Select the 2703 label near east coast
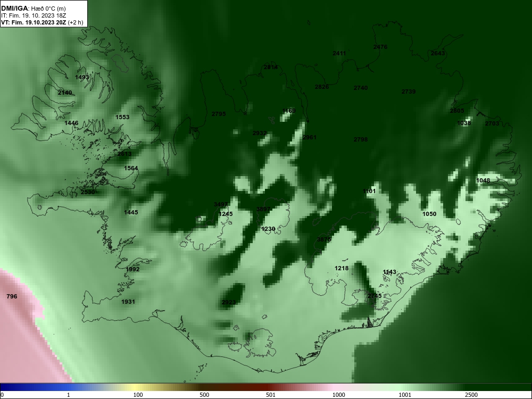Image resolution: width=532 pixels, height=399 pixels. (x=492, y=123)
